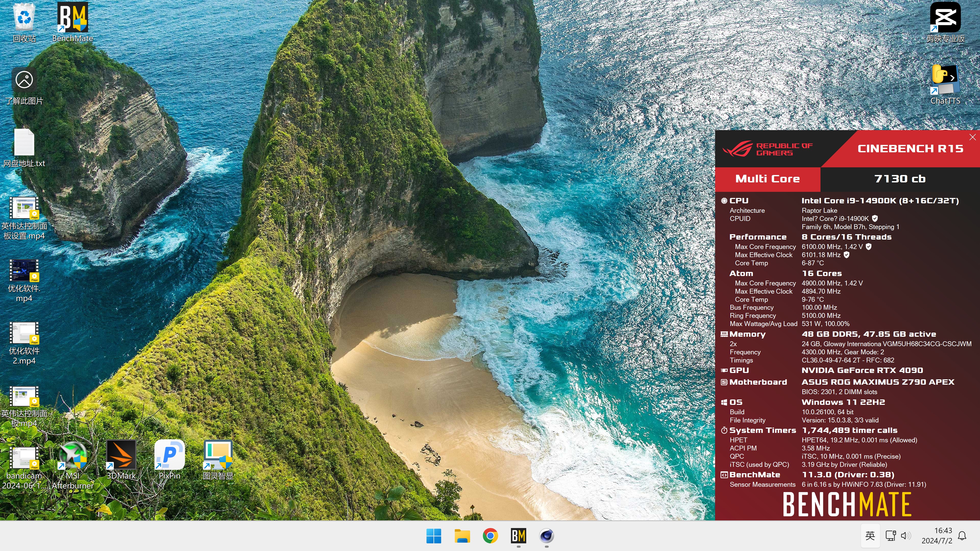Launch the MSI Afterburner shortcut

[x=72, y=465]
